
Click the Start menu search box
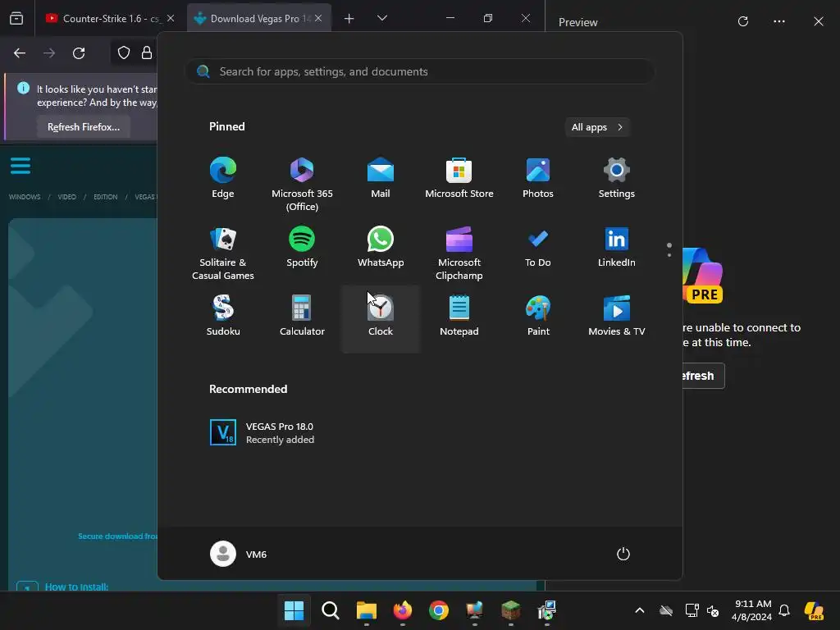(x=420, y=72)
